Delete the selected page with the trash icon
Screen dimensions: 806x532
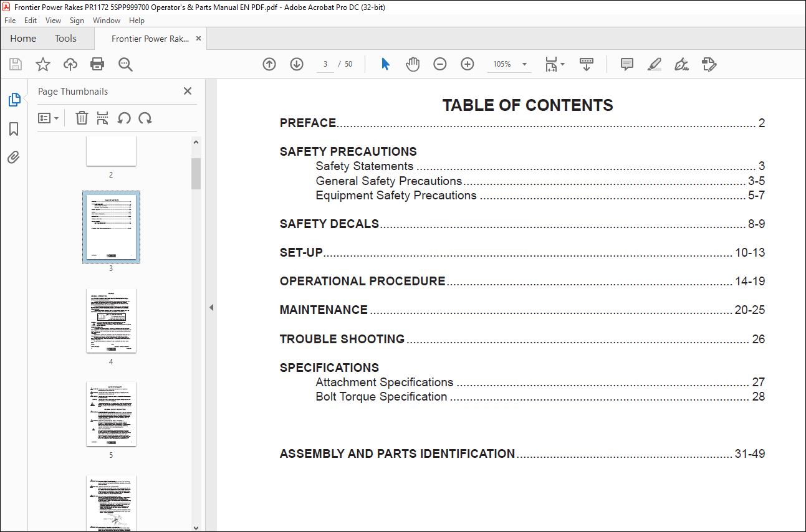pyautogui.click(x=82, y=118)
